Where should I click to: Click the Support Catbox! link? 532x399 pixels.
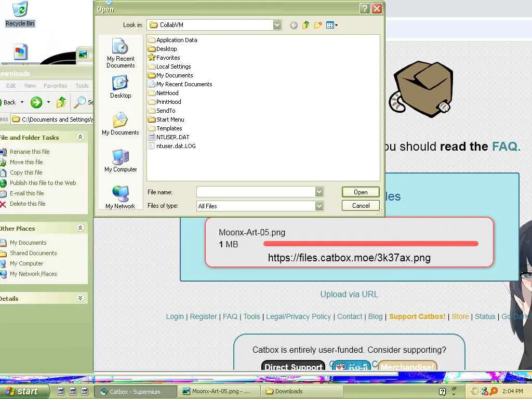417,316
